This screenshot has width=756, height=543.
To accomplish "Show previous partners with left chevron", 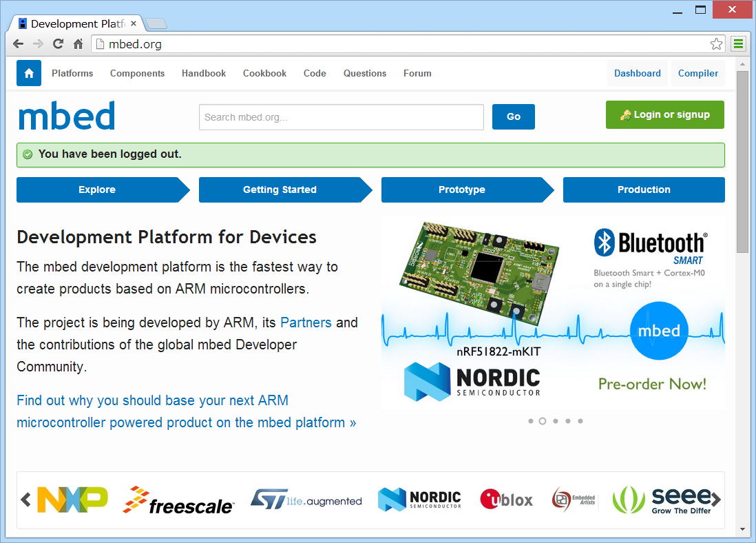I will 25,500.
